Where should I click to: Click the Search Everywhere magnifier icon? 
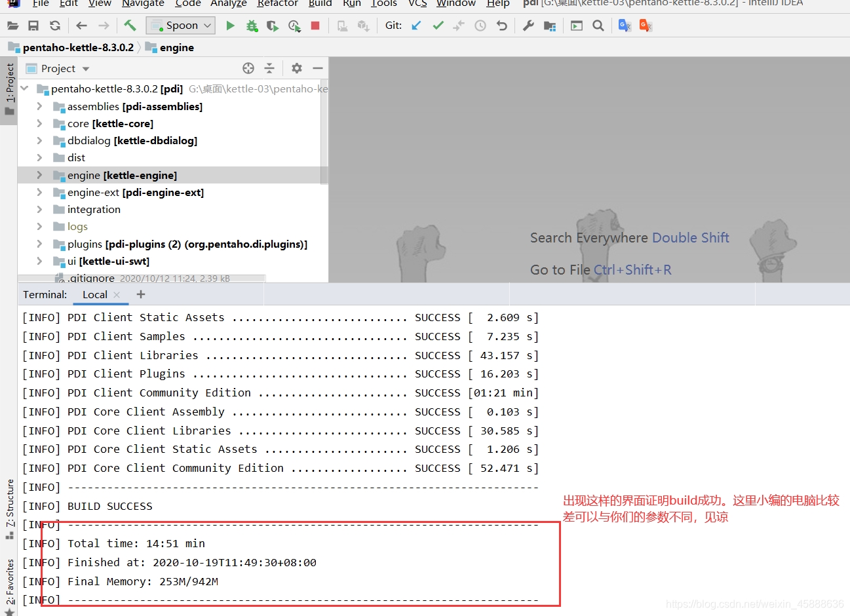point(598,26)
